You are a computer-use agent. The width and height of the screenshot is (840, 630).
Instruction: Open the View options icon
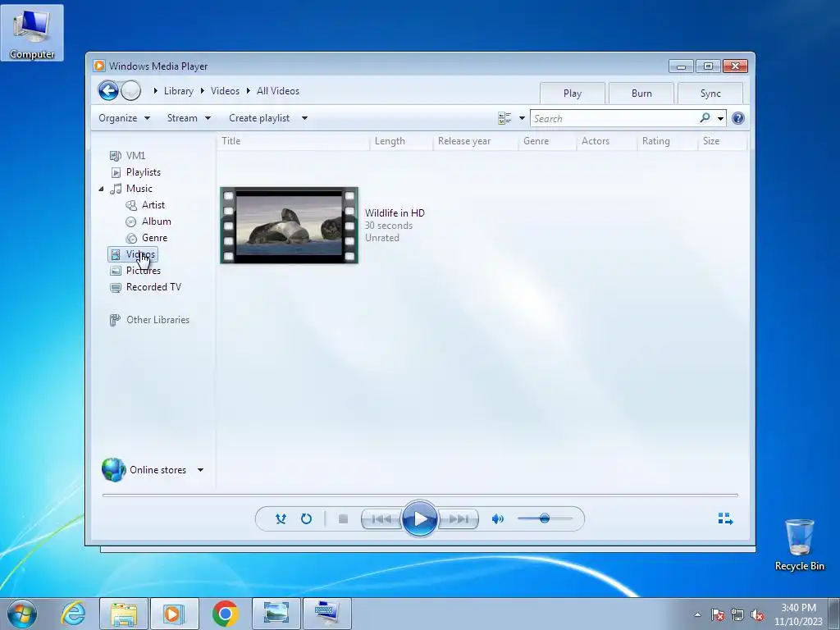pyautogui.click(x=504, y=118)
